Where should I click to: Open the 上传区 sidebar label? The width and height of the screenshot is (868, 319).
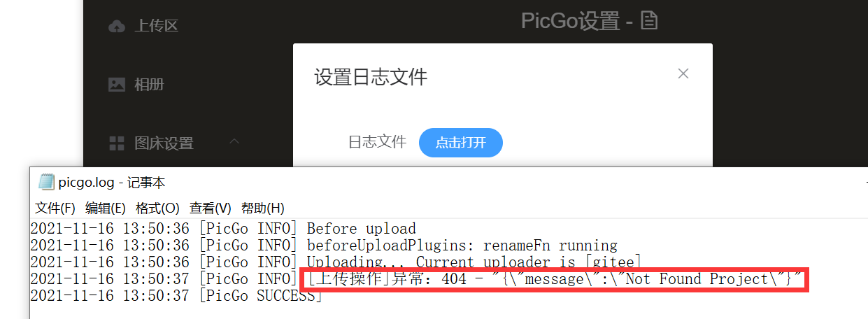click(x=156, y=26)
